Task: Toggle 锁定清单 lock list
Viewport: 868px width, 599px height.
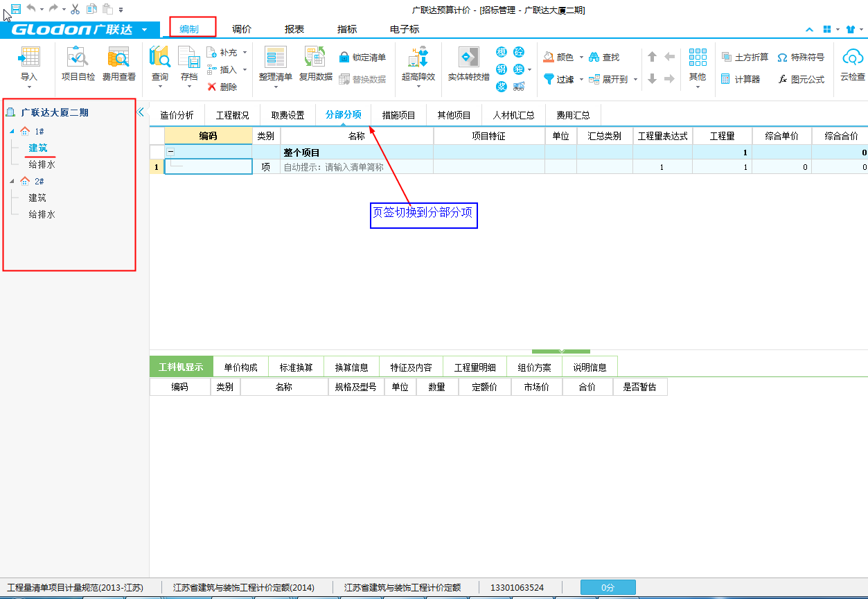Action: click(x=362, y=58)
